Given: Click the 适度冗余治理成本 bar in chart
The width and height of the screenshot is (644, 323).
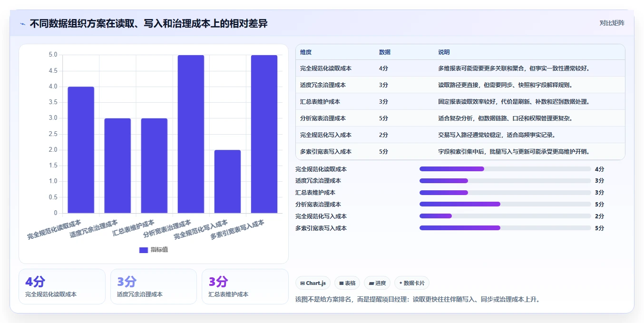Looking at the screenshot, I should [117, 166].
